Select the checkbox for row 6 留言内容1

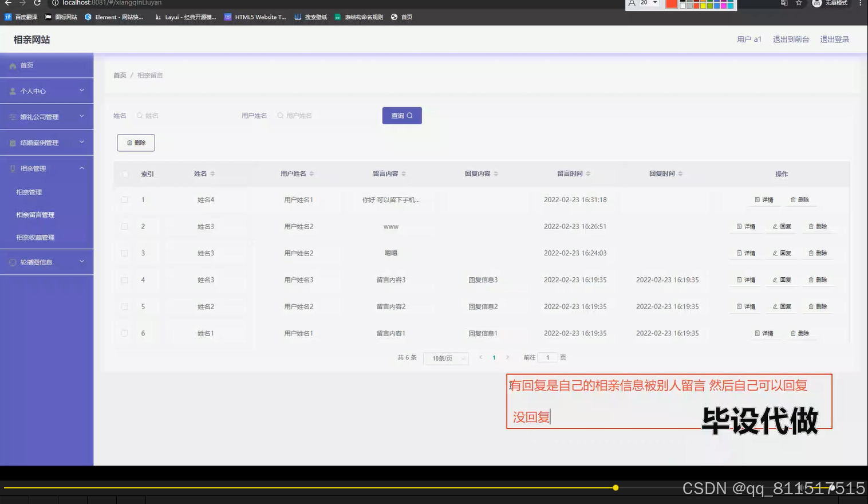point(124,333)
